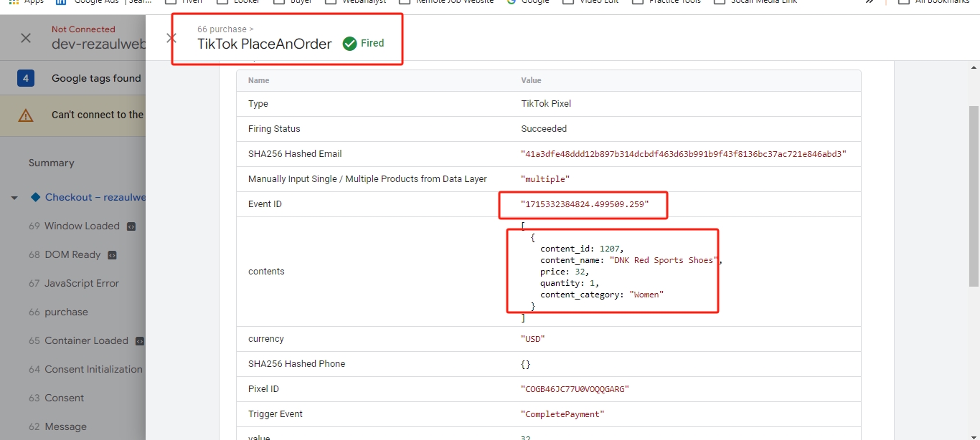Click the Event ID property name
980x440 pixels.
265,204
